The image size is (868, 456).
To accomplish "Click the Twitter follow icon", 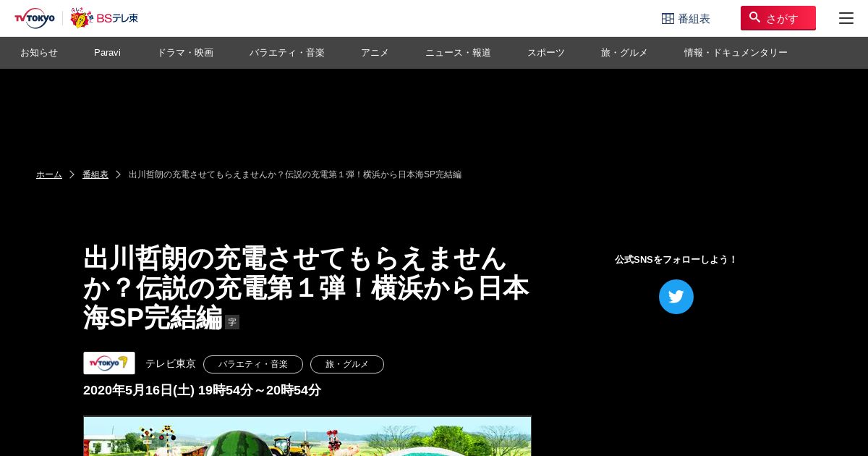I will pos(676,297).
